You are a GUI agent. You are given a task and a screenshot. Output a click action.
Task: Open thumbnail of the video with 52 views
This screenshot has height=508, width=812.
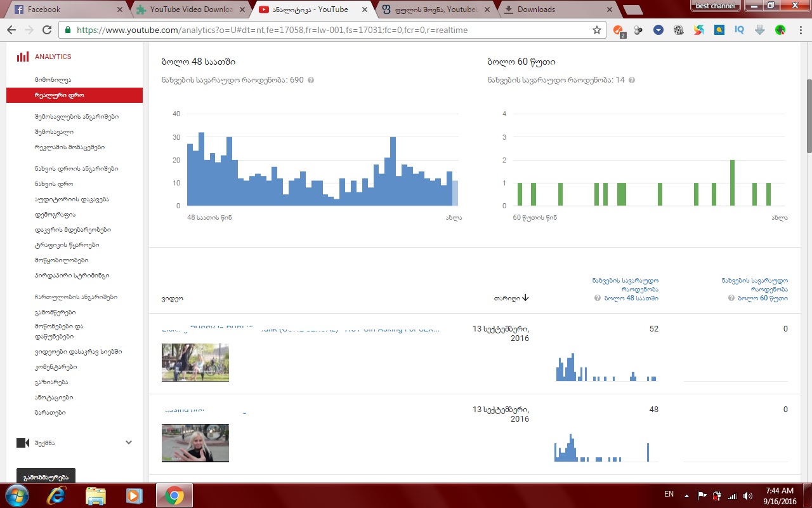195,362
